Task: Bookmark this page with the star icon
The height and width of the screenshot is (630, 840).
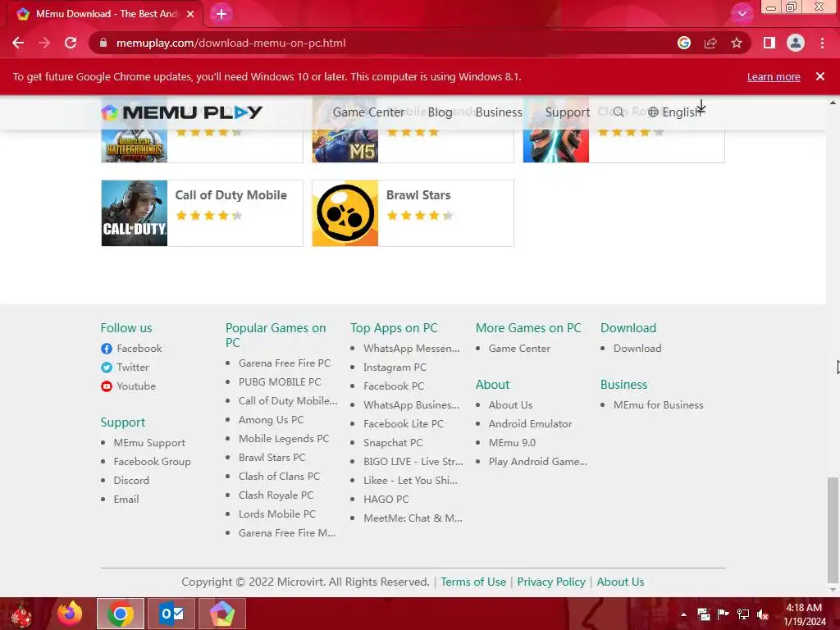Action: (737, 43)
